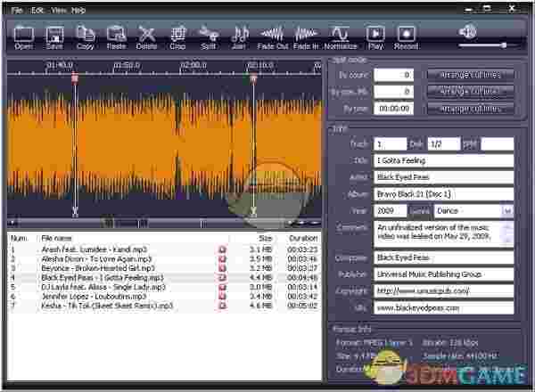
Task: Click red remove icon beside Kandi.mp3
Action: pos(223,249)
